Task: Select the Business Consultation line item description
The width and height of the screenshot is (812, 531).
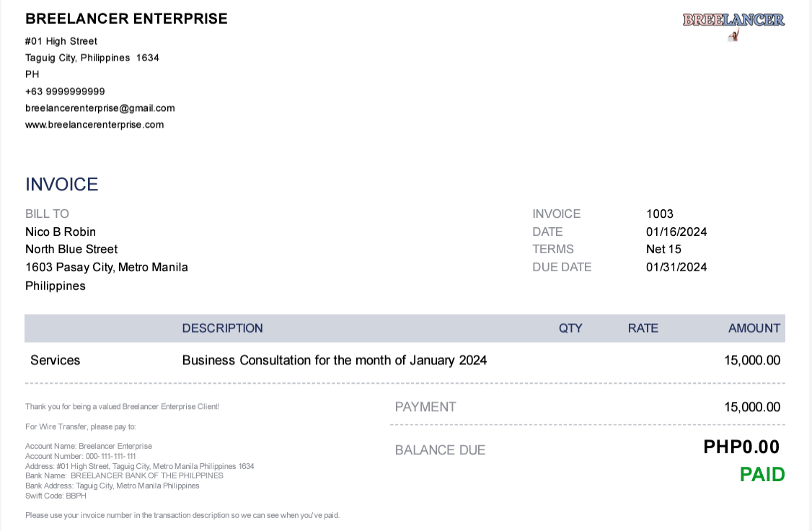Action: pyautogui.click(x=335, y=360)
